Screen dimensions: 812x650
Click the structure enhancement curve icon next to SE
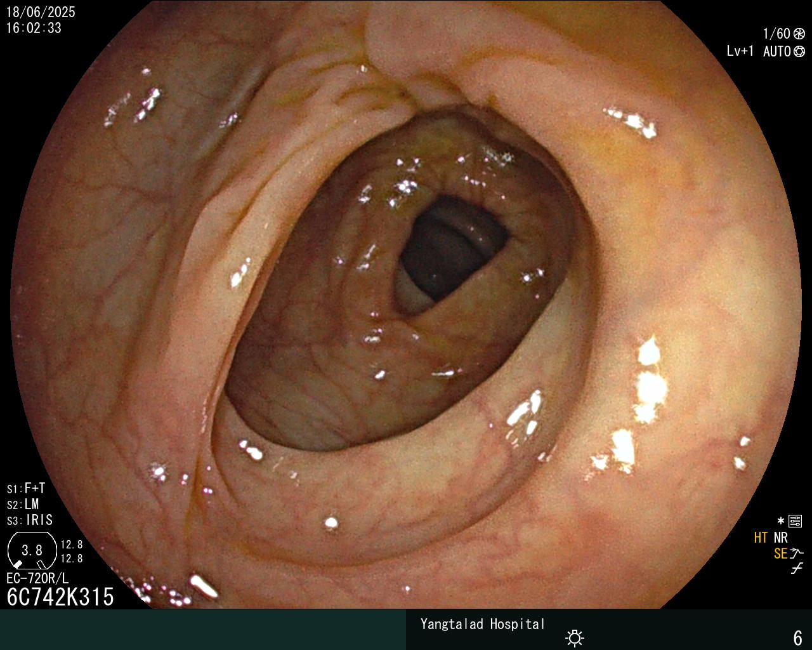point(797,554)
